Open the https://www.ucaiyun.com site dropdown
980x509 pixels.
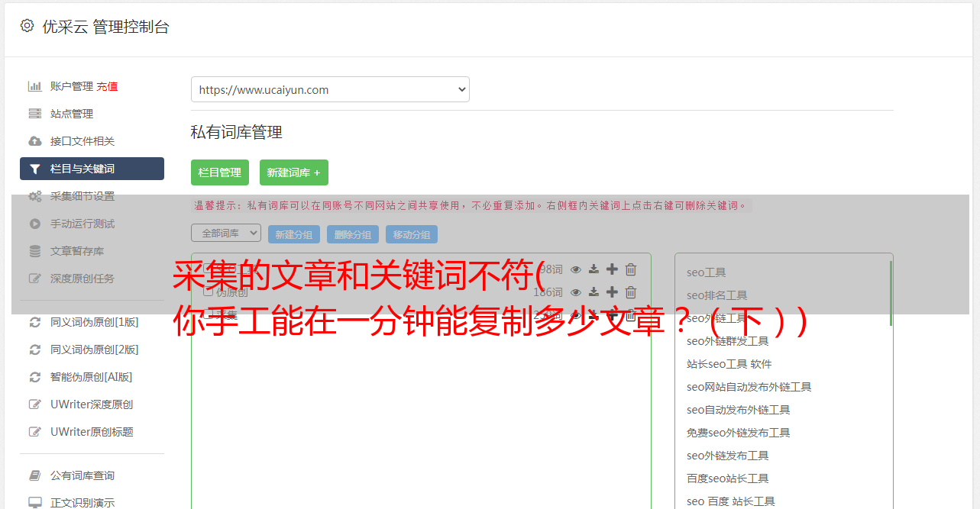pyautogui.click(x=330, y=89)
